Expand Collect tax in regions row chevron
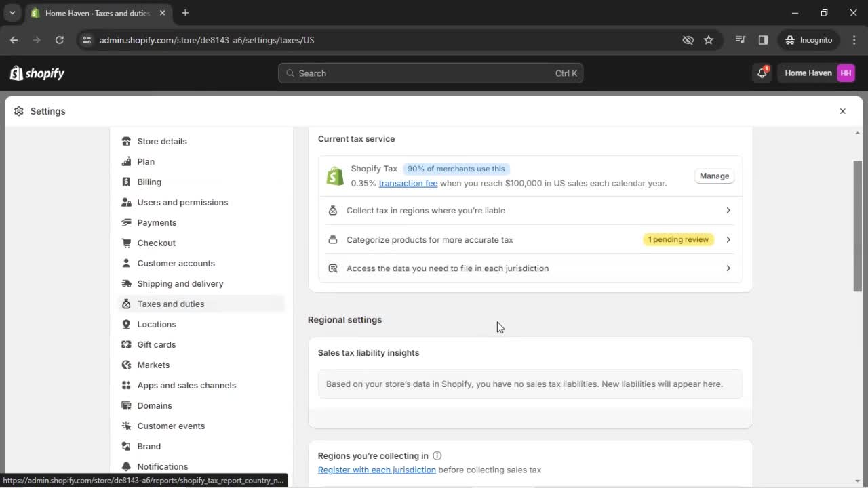The height and width of the screenshot is (488, 868). point(728,211)
